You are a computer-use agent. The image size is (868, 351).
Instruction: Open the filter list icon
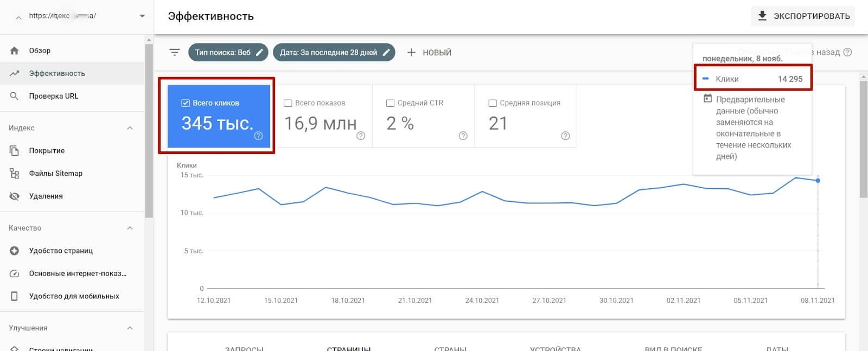[x=175, y=53]
